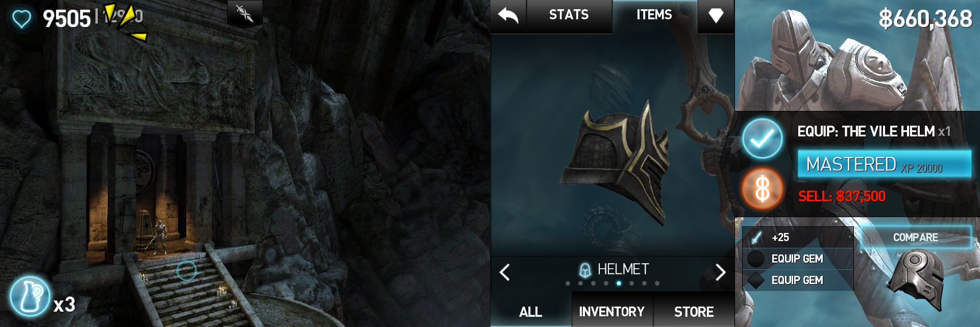Switch to the STATS tab
The image size is (980, 327).
coord(569,15)
